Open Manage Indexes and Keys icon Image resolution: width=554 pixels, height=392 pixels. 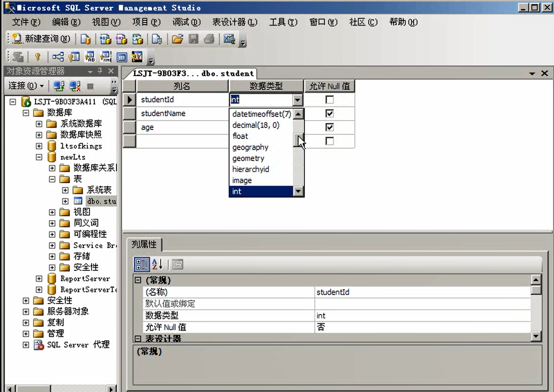click(74, 57)
